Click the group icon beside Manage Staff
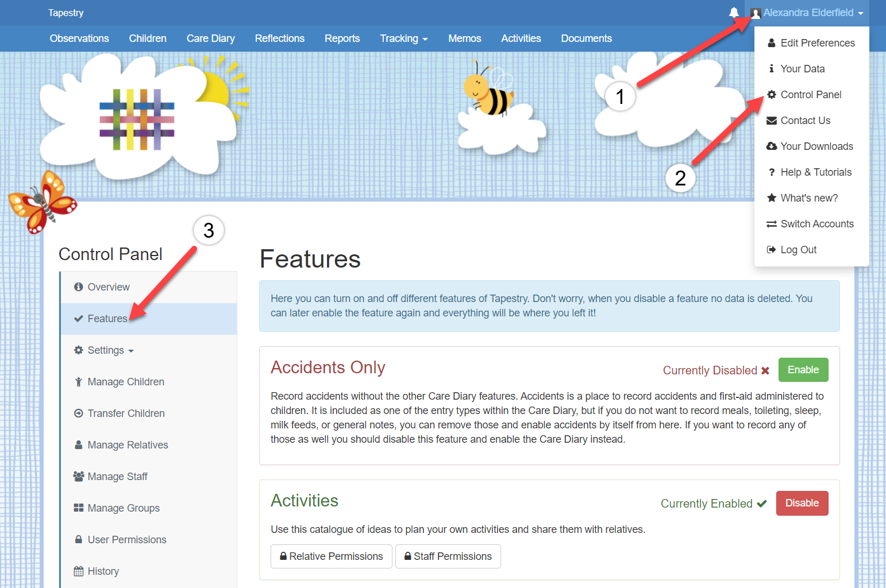Viewport: 886px width, 588px height. click(79, 477)
